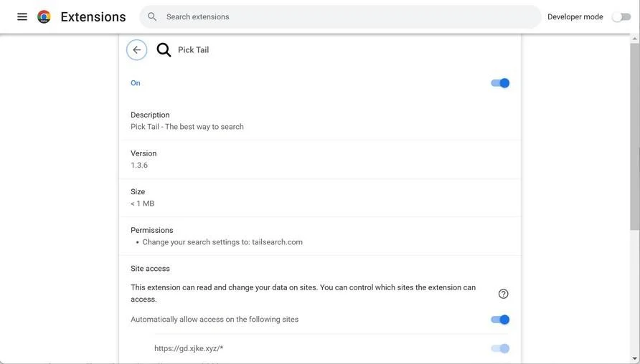Focus the Search extensions input field
This screenshot has width=640, height=364.
point(340,16)
